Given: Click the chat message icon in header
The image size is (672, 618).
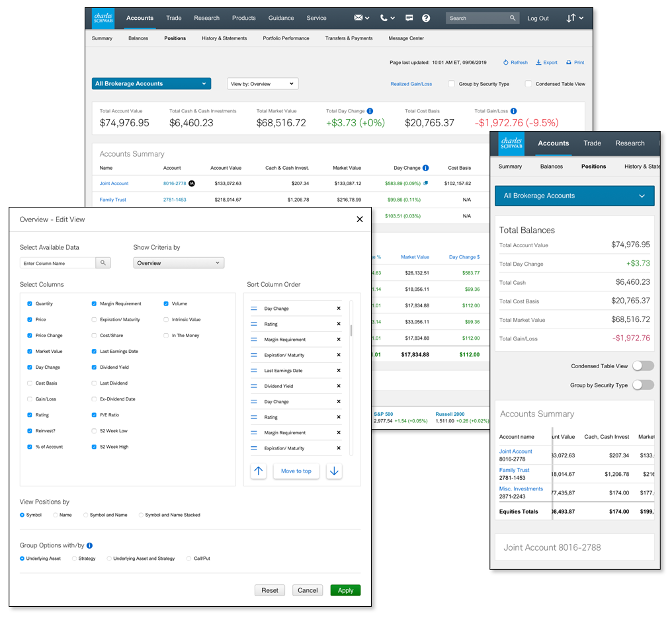Looking at the screenshot, I should point(409,19).
